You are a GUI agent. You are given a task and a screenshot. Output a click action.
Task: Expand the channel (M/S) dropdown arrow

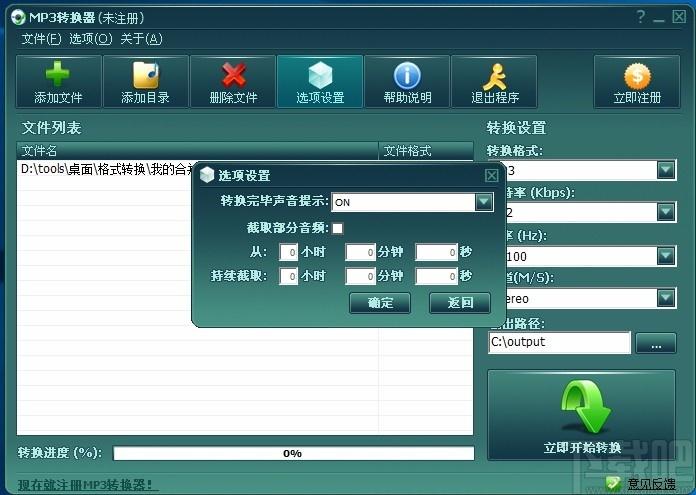point(666,298)
